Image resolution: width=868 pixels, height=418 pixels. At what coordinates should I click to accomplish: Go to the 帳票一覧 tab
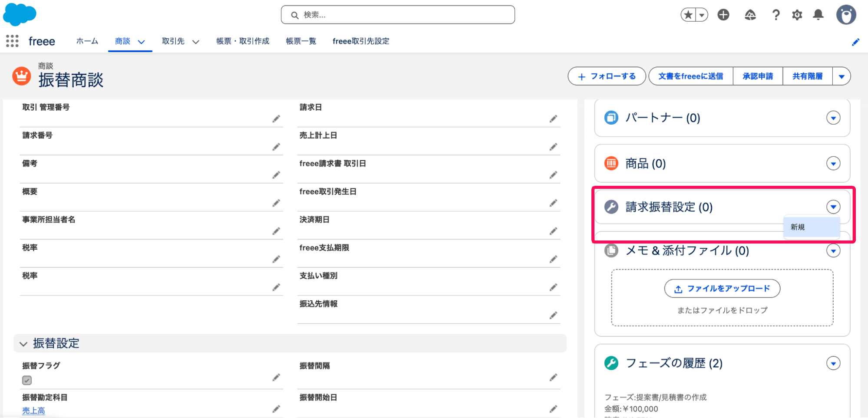tap(301, 41)
